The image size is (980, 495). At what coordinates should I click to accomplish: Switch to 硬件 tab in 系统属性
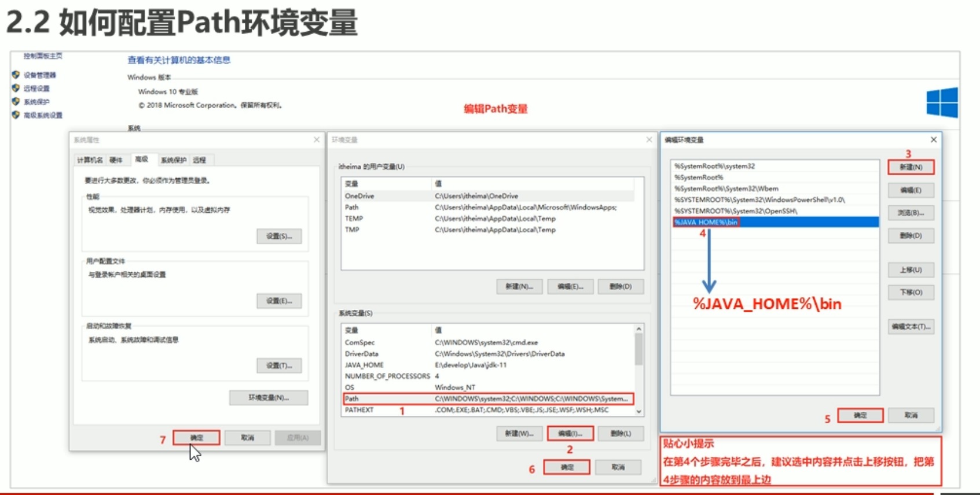[x=116, y=160]
